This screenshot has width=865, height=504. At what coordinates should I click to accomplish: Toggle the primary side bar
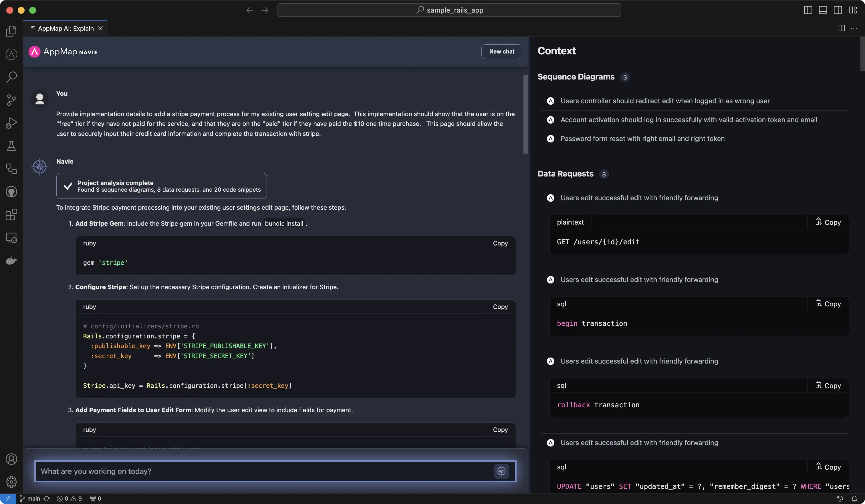[808, 10]
